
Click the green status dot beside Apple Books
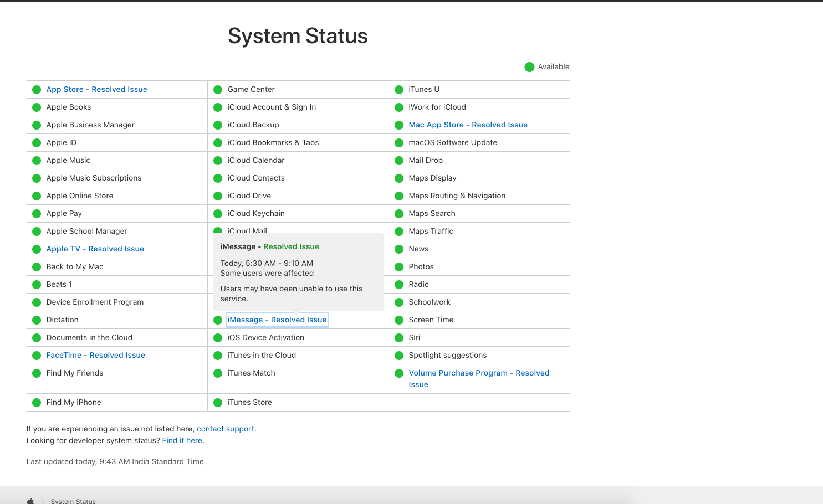(x=37, y=107)
